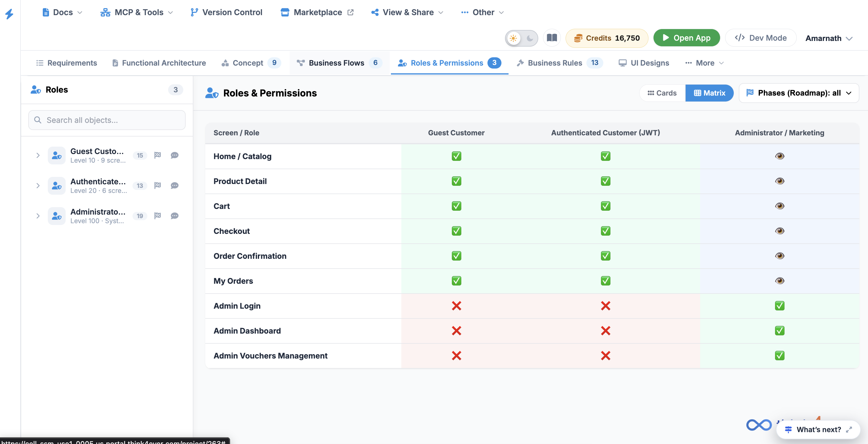Open the Amarnath user menu
868x444 pixels.
828,38
